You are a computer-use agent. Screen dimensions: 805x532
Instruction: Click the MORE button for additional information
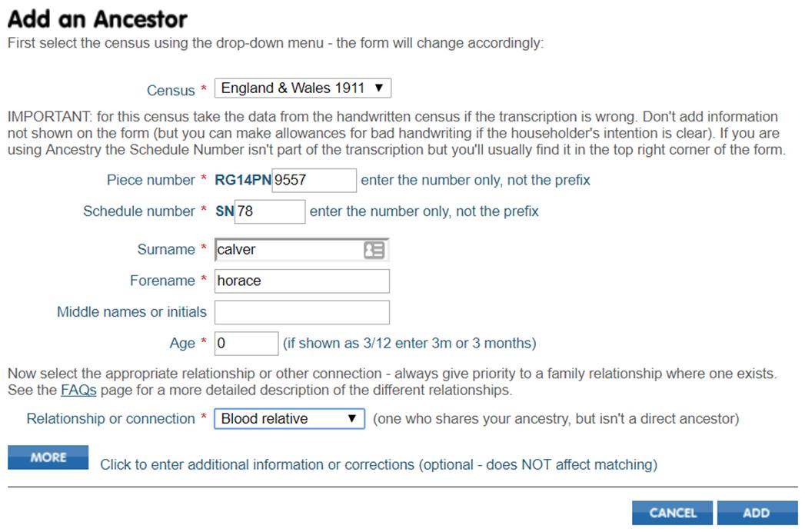pyautogui.click(x=48, y=457)
